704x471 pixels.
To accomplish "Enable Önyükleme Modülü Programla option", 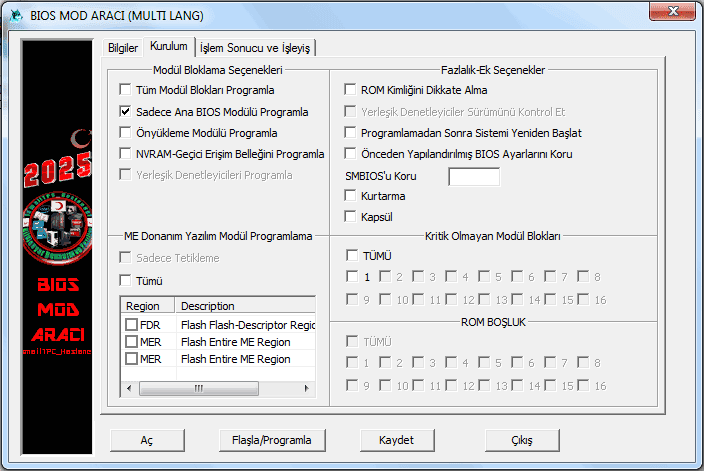I will pyautogui.click(x=126, y=132).
